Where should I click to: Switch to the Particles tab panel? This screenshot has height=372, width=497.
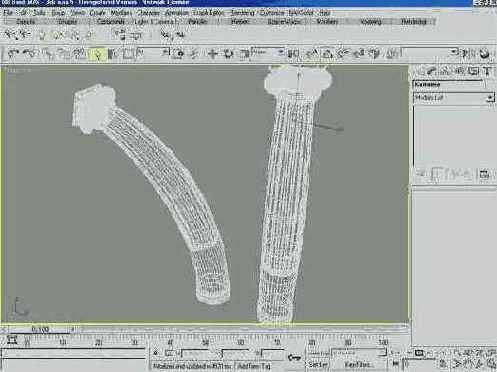coord(198,22)
